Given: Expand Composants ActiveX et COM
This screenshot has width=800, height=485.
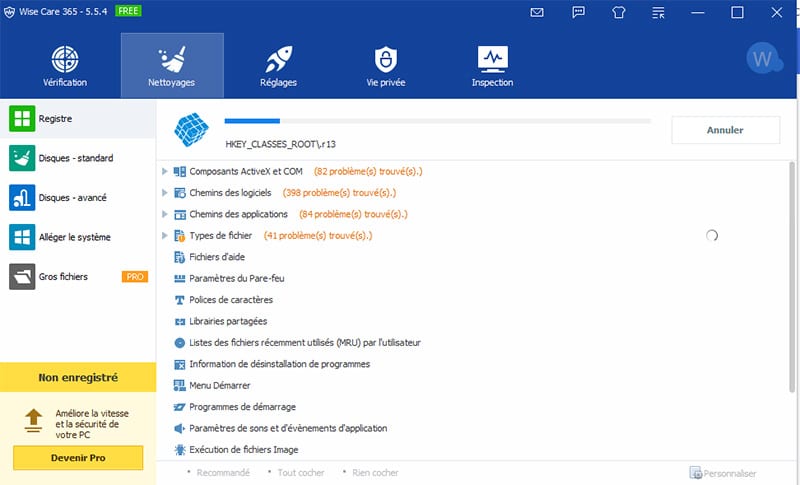Looking at the screenshot, I should 164,171.
